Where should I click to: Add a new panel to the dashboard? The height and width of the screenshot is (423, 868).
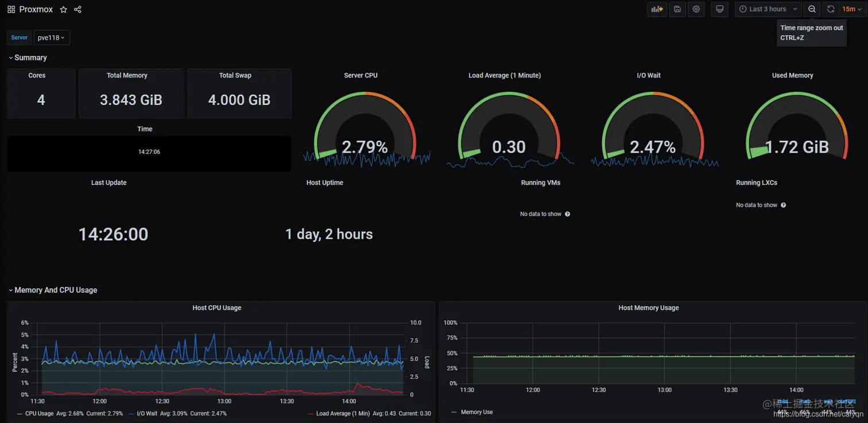pyautogui.click(x=657, y=9)
